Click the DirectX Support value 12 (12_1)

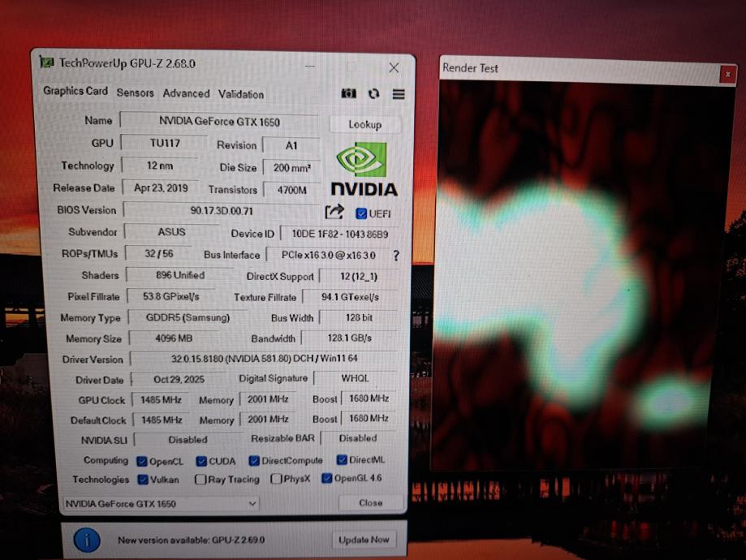[x=358, y=277]
